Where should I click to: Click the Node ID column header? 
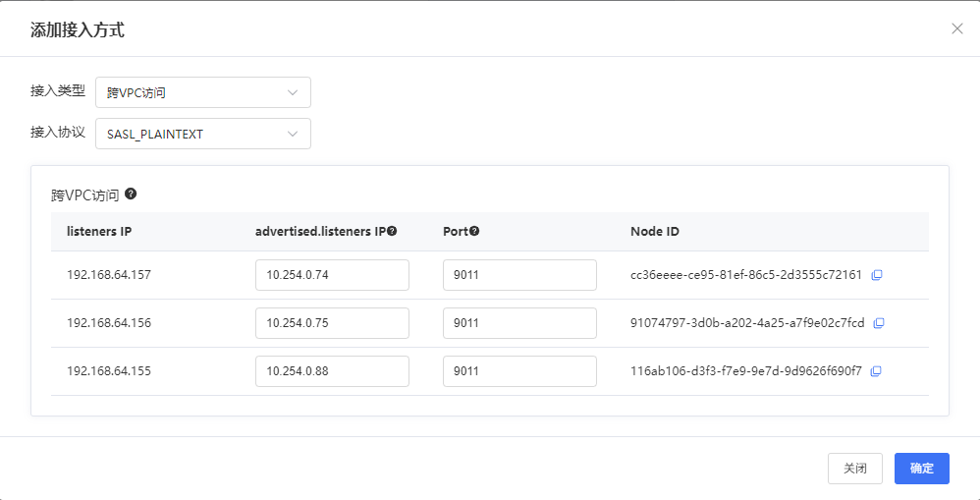655,232
